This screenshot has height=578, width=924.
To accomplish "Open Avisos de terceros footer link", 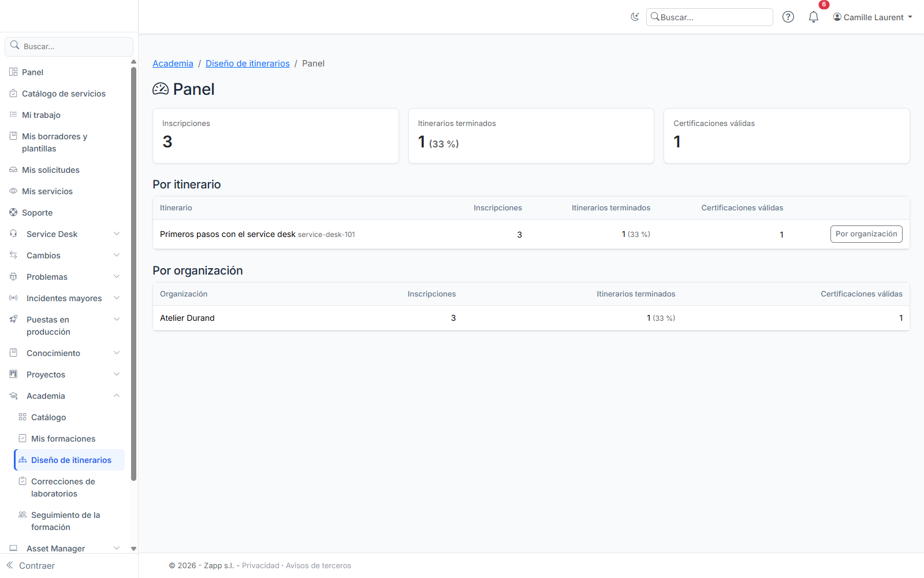I will pos(318,565).
